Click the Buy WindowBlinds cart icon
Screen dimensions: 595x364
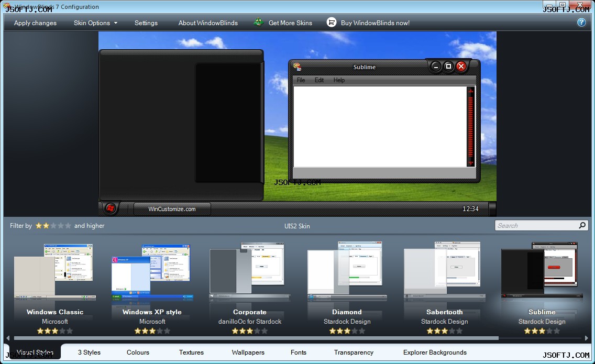click(331, 23)
